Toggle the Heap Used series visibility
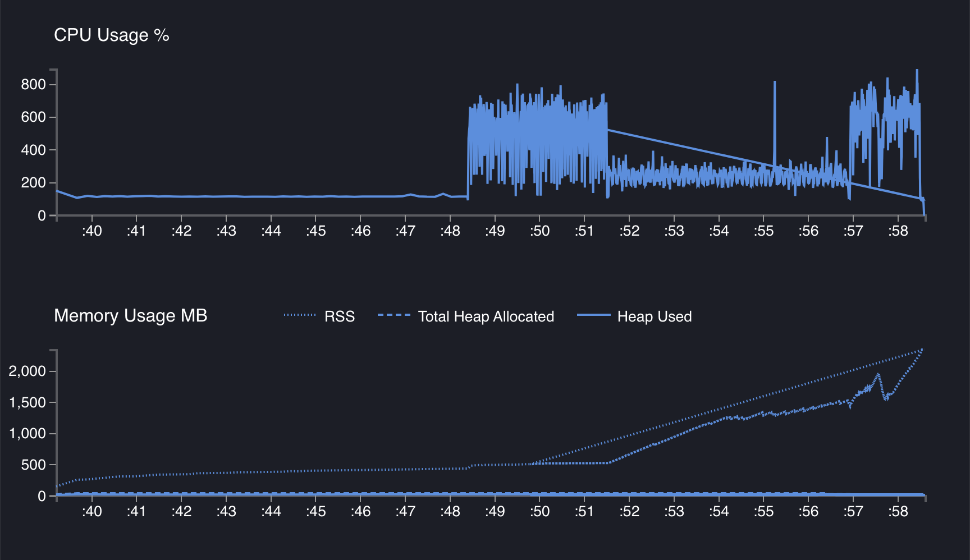Screen dimensions: 970x560 click(655, 316)
